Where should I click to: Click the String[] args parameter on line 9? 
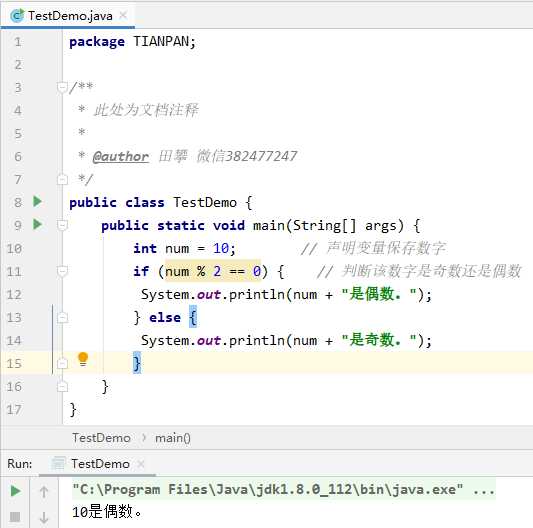click(348, 225)
